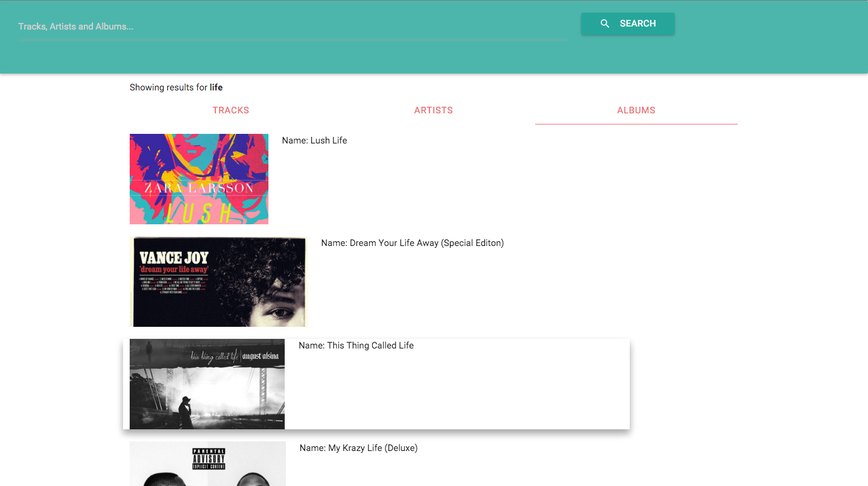Click the VANCE JOY text on album cover
Viewport: 868px width, 486px height.
[x=174, y=258]
